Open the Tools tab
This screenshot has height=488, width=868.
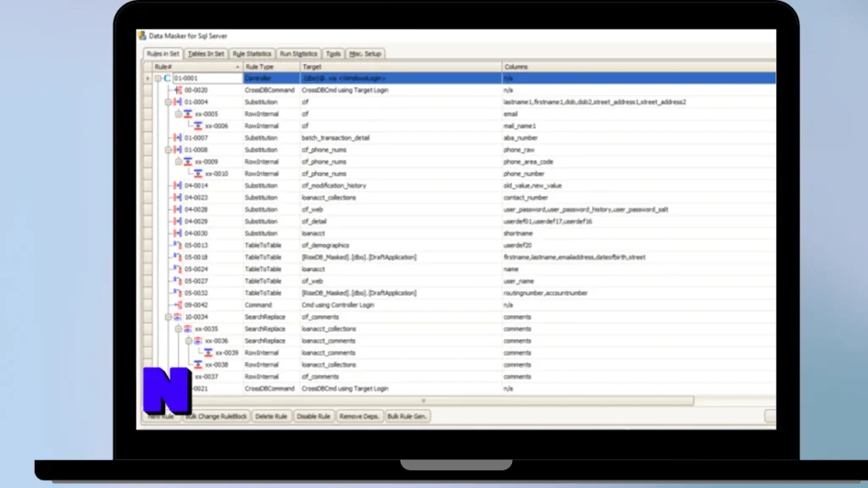[333, 53]
